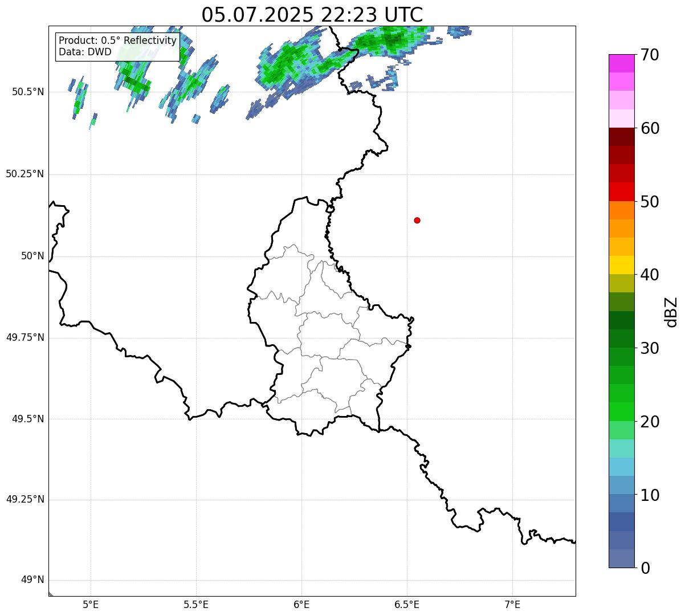The width and height of the screenshot is (685, 616).
Task: Click the 6°E longitude label
Action: click(x=301, y=605)
